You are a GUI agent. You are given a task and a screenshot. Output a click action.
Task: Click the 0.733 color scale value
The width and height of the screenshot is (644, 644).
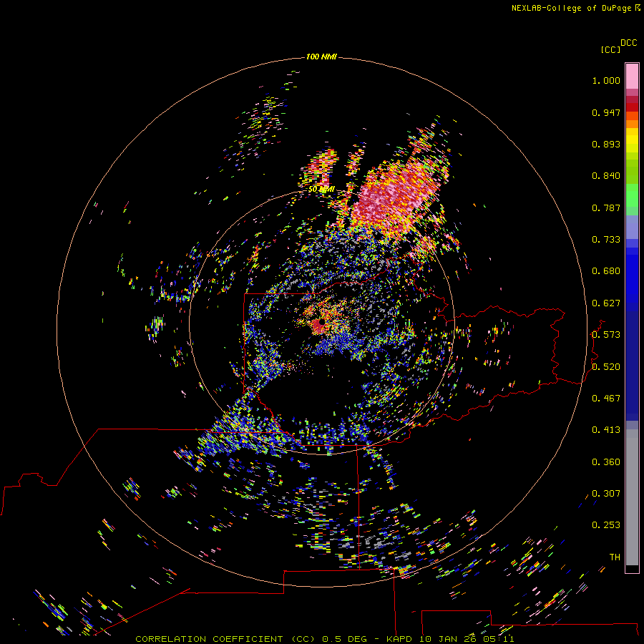point(606,240)
